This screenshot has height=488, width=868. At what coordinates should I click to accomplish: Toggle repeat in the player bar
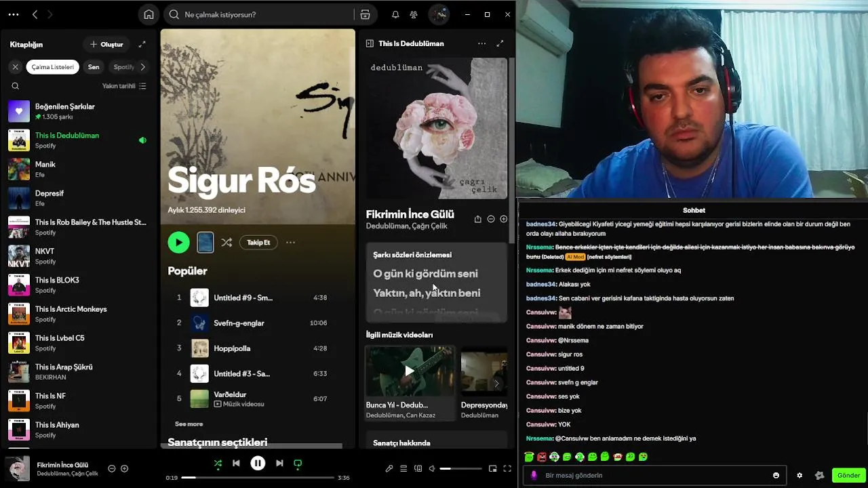[x=298, y=464]
